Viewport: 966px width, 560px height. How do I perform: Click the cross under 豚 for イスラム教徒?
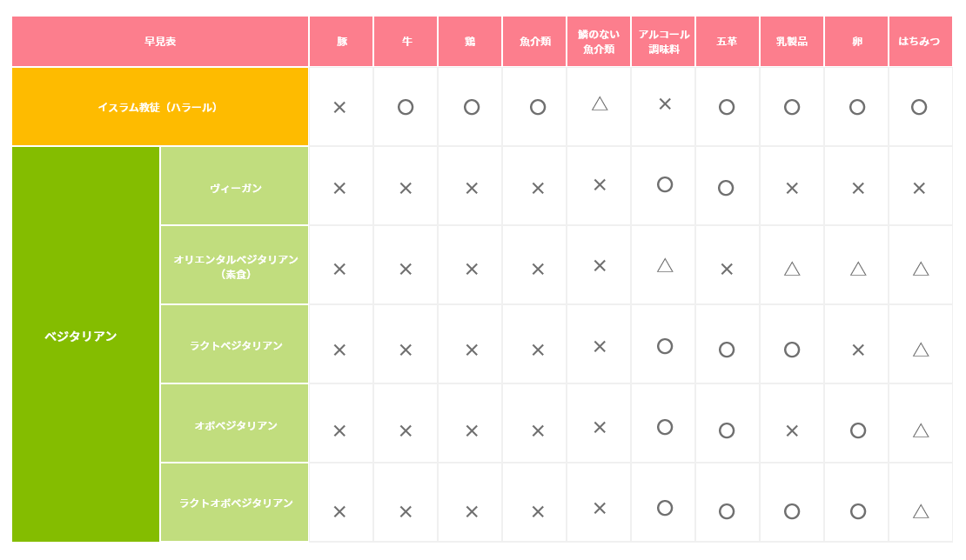coord(339,108)
